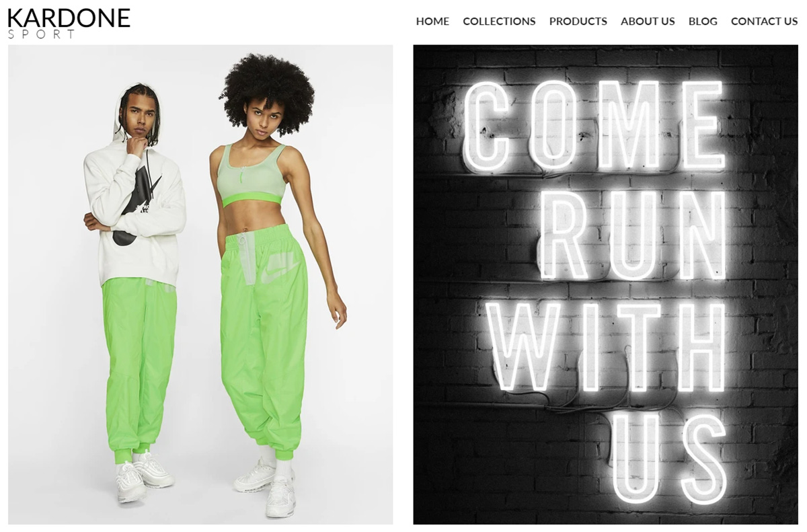Click the SPORT subtitle under the logo

tap(42, 34)
